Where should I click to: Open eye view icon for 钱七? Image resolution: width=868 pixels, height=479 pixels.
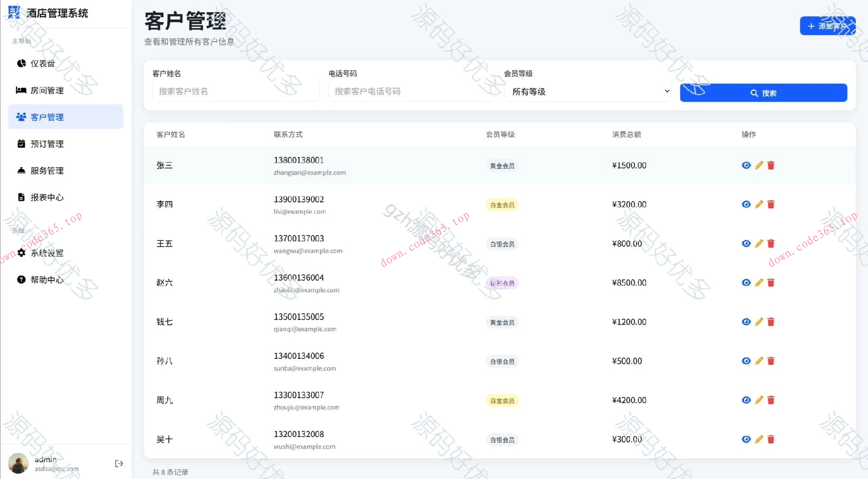click(x=746, y=322)
